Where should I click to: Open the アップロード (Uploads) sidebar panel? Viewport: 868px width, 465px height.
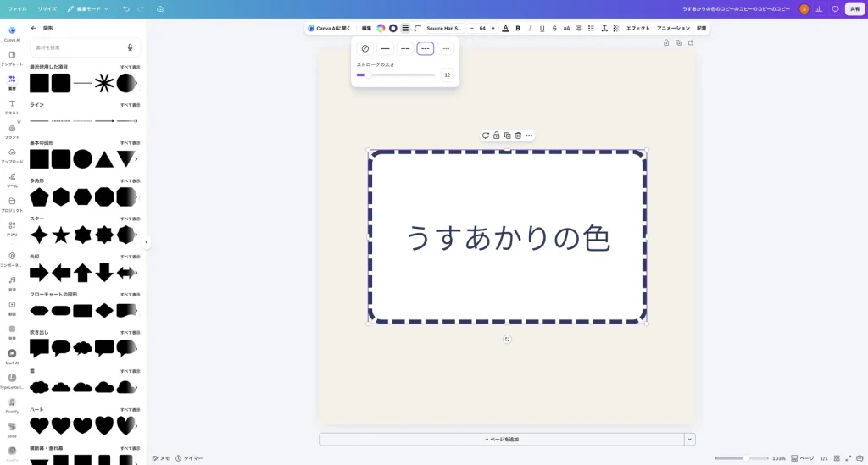(12, 155)
